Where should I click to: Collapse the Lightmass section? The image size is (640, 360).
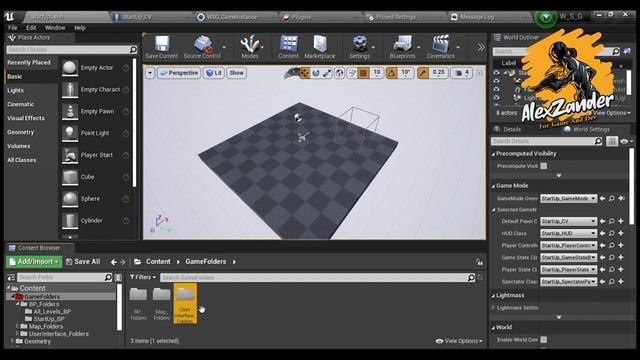point(493,296)
